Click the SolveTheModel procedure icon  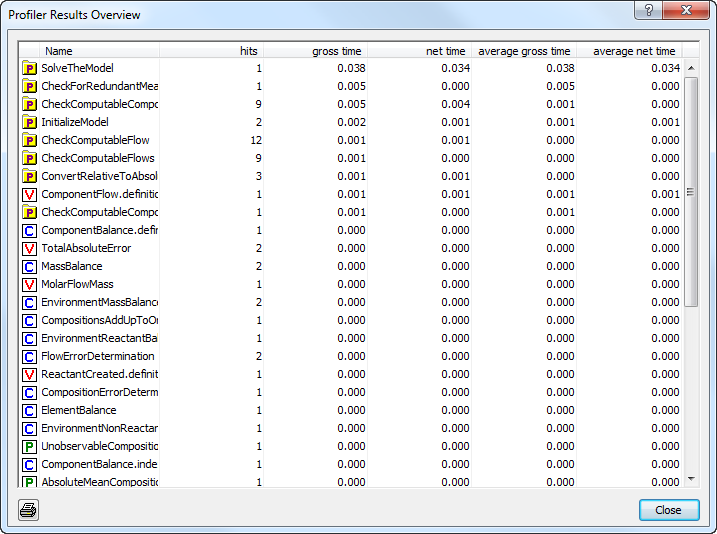click(x=29, y=68)
